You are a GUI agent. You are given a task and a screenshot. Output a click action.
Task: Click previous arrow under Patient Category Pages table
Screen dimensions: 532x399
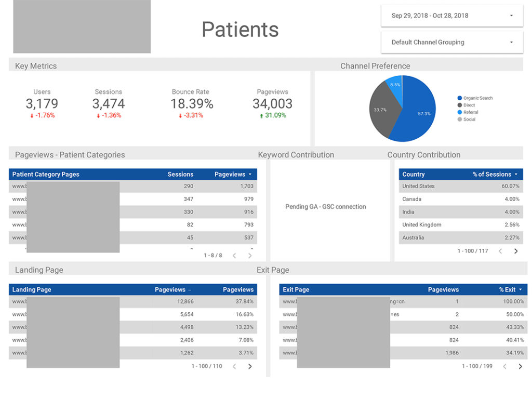[x=234, y=255]
